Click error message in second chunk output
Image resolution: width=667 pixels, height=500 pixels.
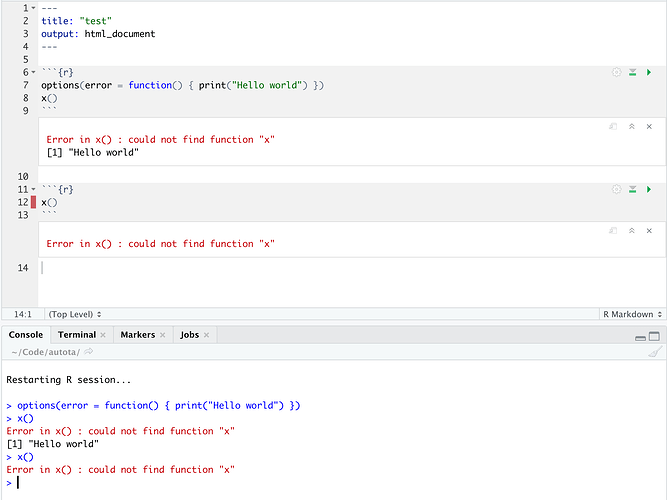160,244
